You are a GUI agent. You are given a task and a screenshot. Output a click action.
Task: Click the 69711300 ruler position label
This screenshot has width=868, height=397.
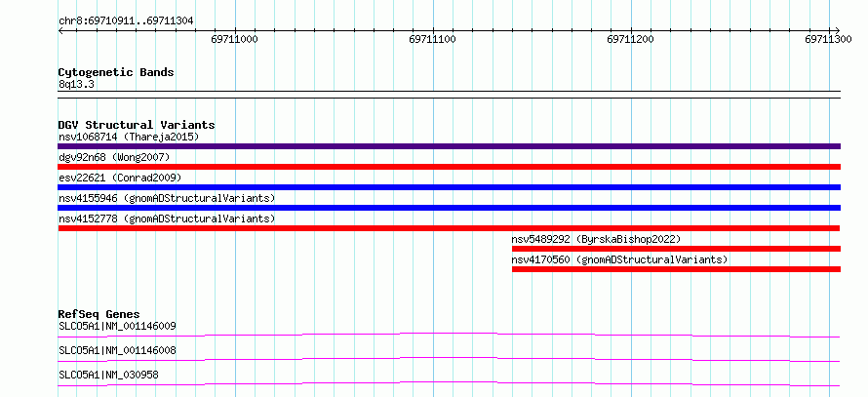829,40
